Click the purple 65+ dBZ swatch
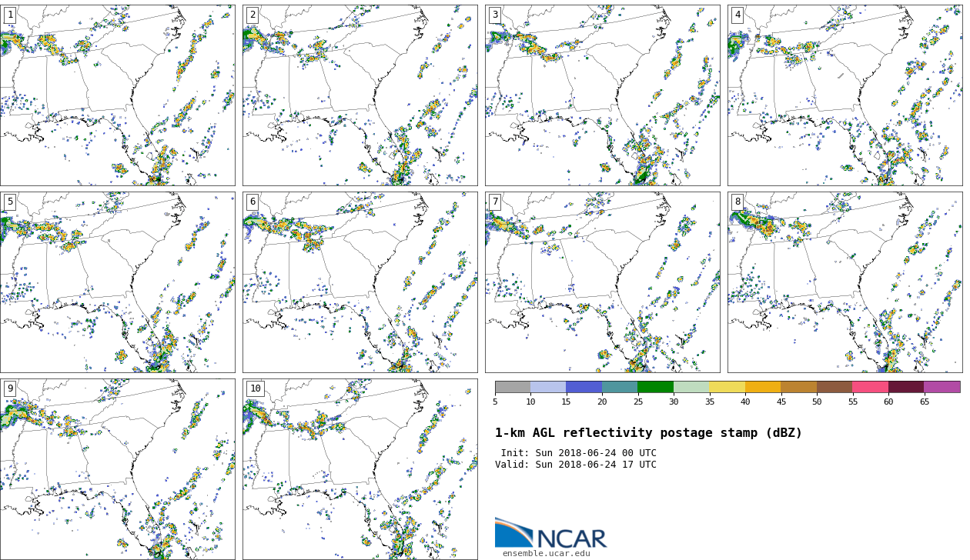Screen dimensions: 970x560 pyautogui.click(x=942, y=387)
